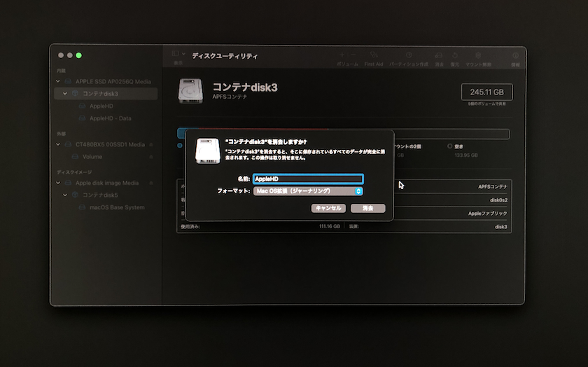Click the sidebar view icon in the toolbar
The width and height of the screenshot is (588, 367).
tap(175, 54)
